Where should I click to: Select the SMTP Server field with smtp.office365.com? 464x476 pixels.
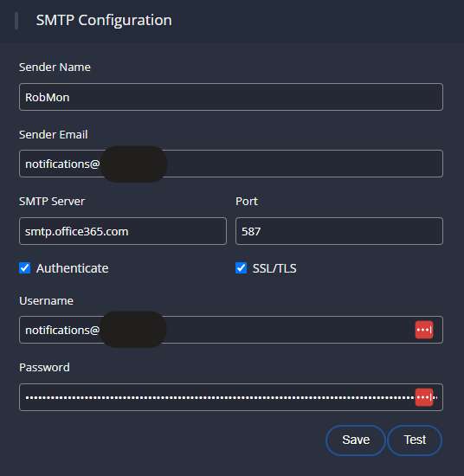[123, 231]
